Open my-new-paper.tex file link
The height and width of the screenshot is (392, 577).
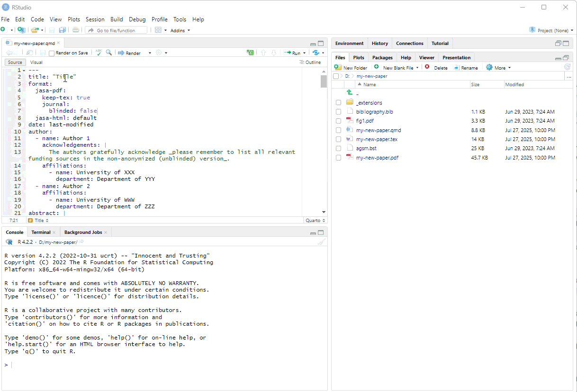[377, 139]
